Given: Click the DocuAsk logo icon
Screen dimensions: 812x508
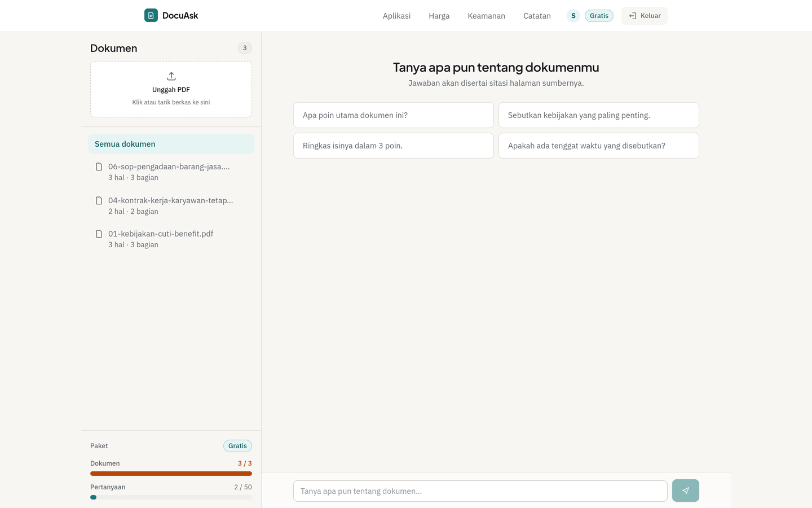Looking at the screenshot, I should (151, 15).
